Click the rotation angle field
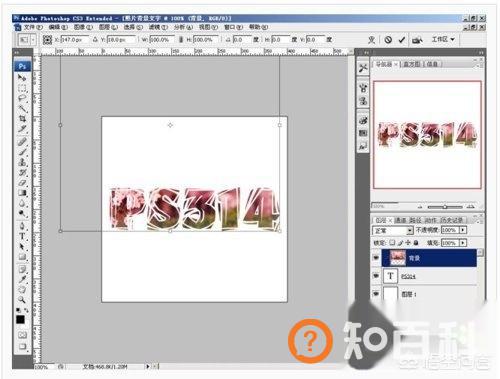 click(242, 40)
